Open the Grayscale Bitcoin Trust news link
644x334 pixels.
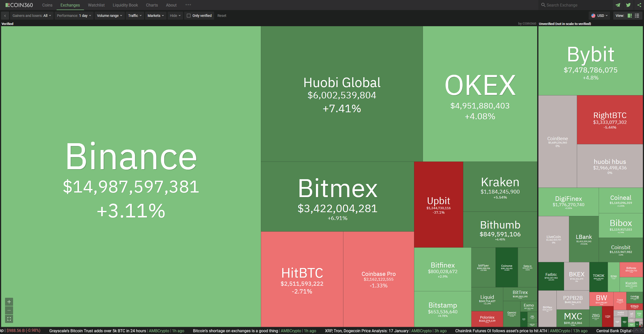(98, 331)
